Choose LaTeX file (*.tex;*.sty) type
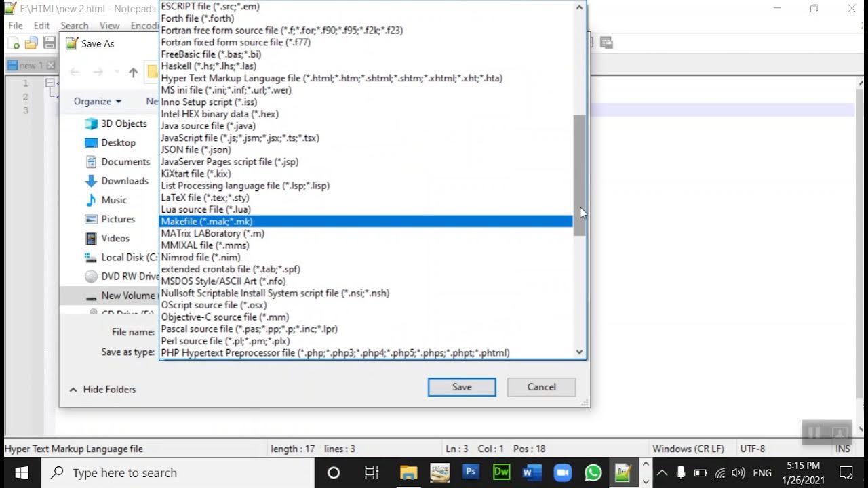This screenshot has height=488, width=868. pos(366,197)
